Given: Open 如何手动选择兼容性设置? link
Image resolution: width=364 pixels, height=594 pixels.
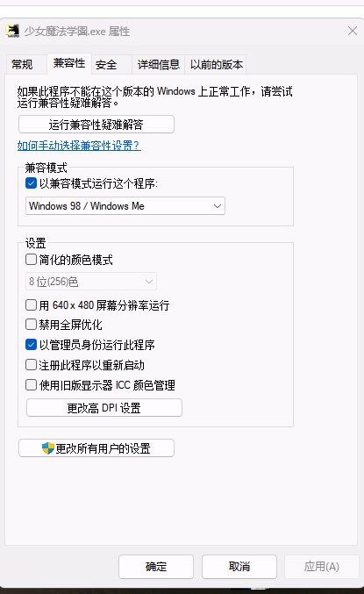Looking at the screenshot, I should 79,146.
